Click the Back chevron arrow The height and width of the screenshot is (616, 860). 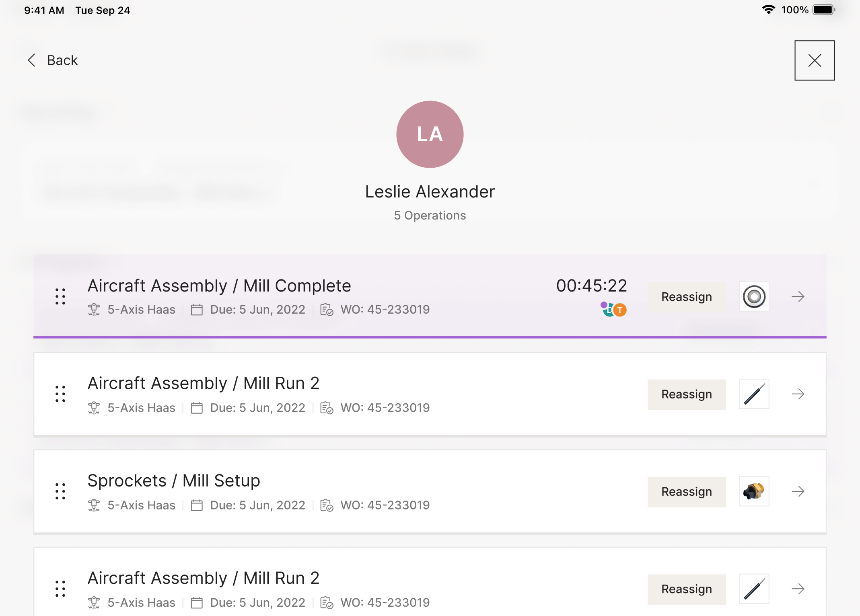(32, 60)
